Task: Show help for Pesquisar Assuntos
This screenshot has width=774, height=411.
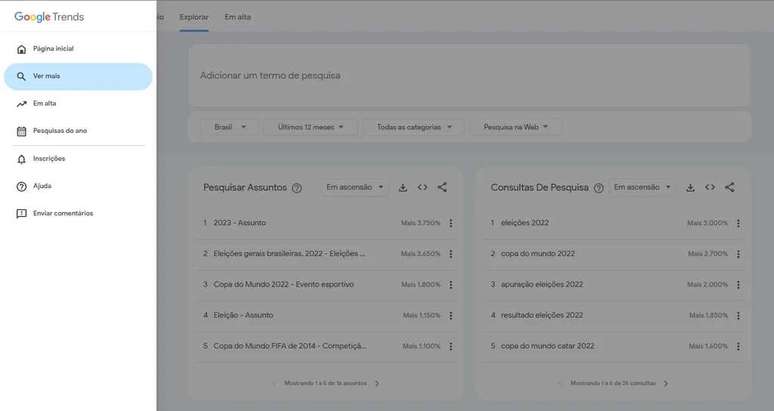Action: (297, 188)
